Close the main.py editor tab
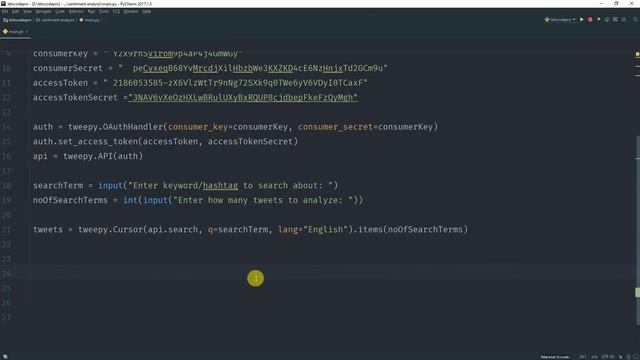The height and width of the screenshot is (360, 640). pyautogui.click(x=27, y=31)
